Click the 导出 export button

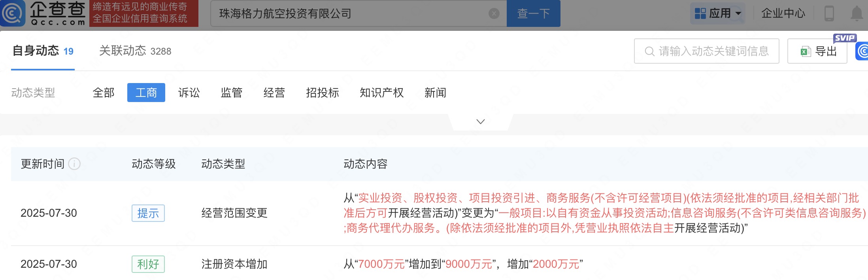pyautogui.click(x=817, y=51)
